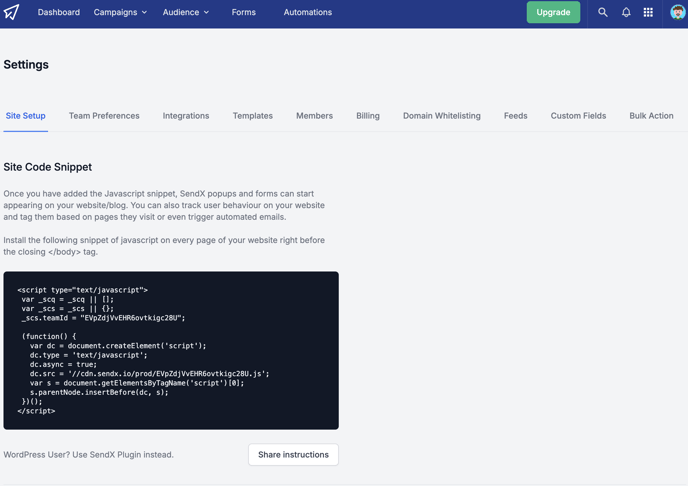
Task: Open the user avatar profile menu
Action: coord(677,12)
